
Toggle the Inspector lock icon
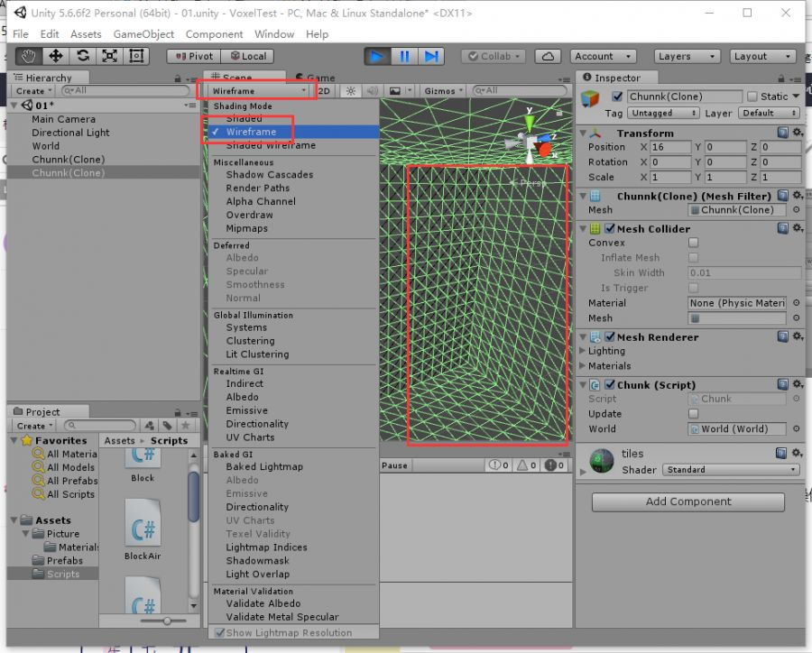pos(781,78)
